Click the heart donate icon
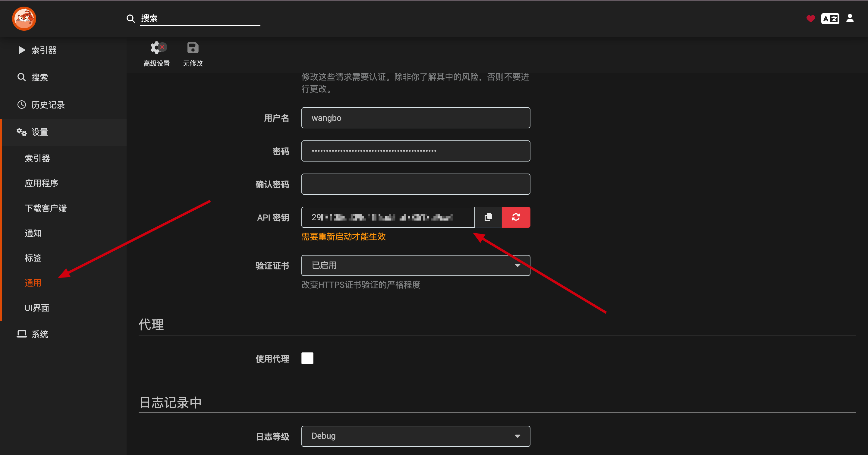Image resolution: width=868 pixels, height=455 pixels. [810, 18]
